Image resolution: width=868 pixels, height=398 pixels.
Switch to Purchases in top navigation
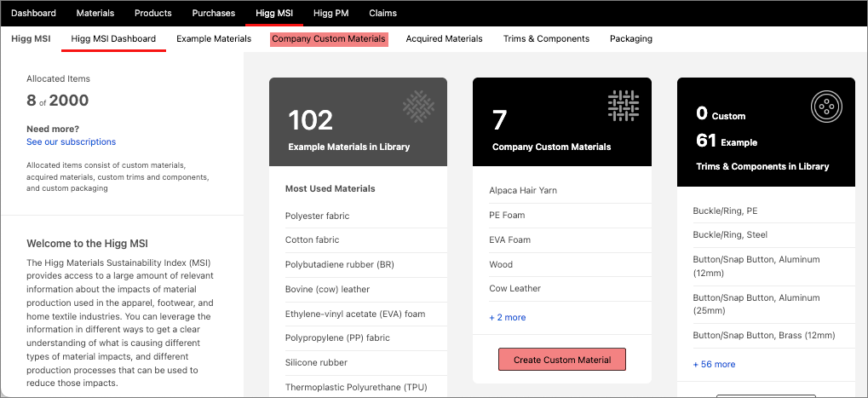pos(214,13)
